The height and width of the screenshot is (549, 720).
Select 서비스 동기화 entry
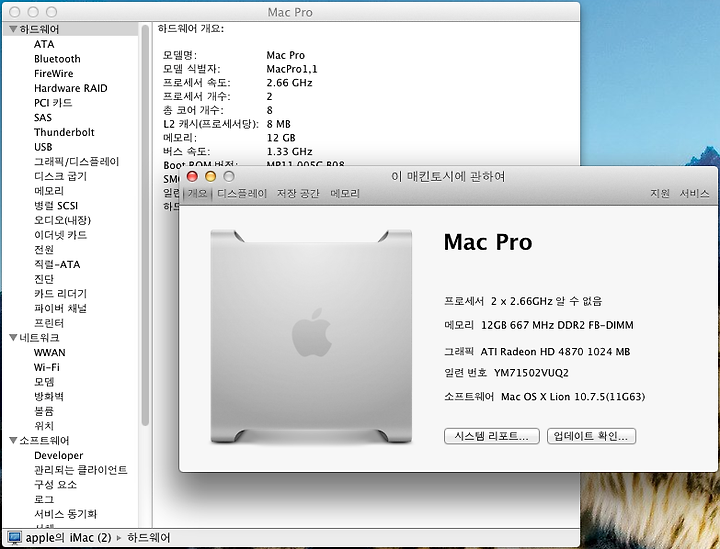coord(65,514)
